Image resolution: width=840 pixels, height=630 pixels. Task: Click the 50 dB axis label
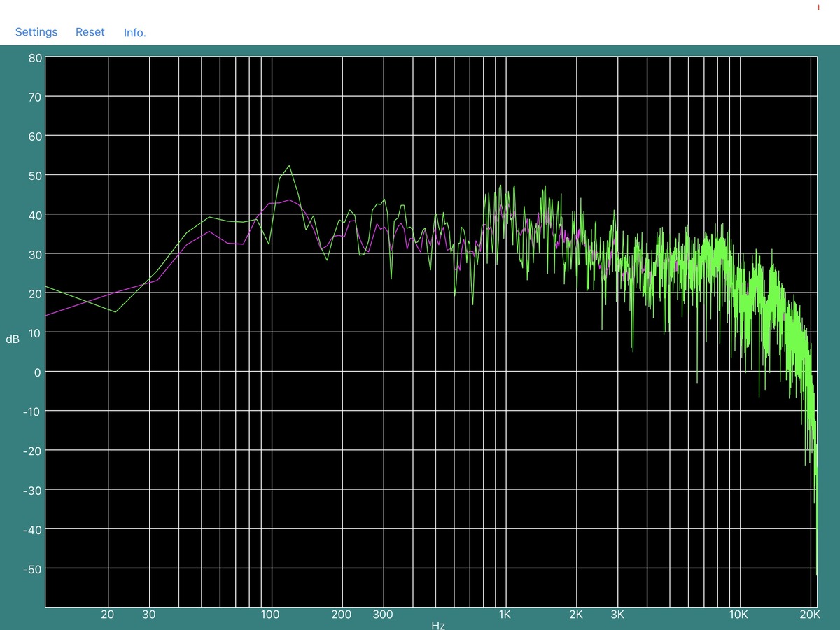(x=35, y=175)
